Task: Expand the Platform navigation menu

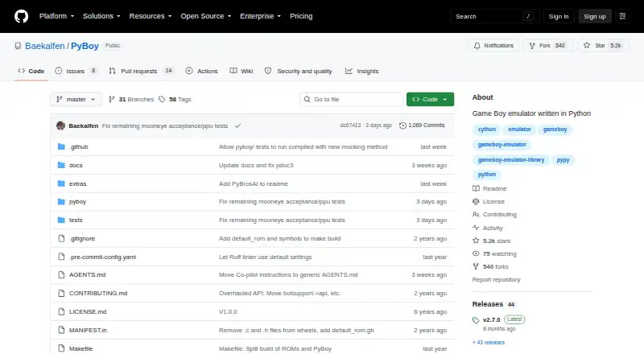Action: pyautogui.click(x=56, y=16)
